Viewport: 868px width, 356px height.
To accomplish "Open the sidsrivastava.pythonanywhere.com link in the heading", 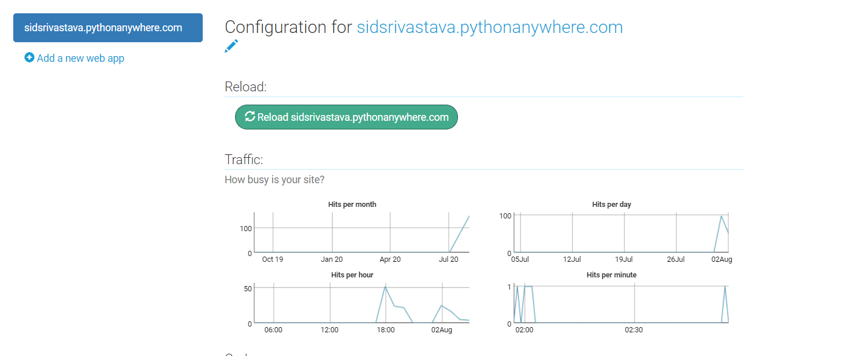I will click(x=490, y=27).
